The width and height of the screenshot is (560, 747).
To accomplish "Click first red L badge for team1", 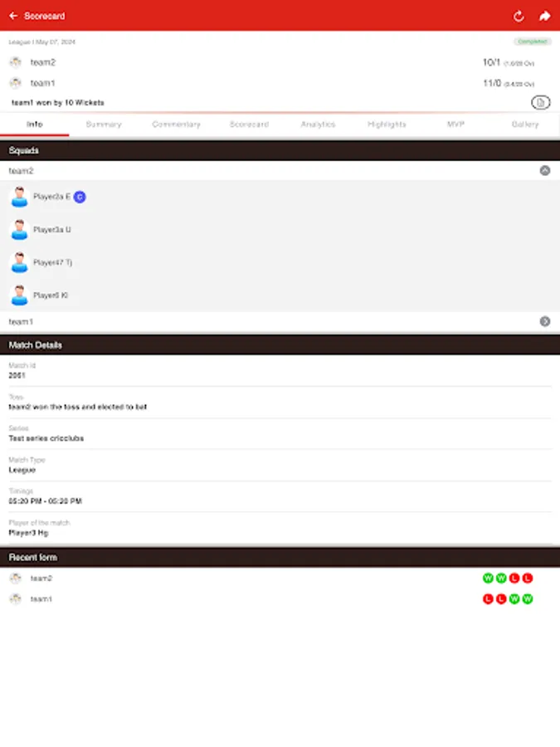I will coord(488,598).
